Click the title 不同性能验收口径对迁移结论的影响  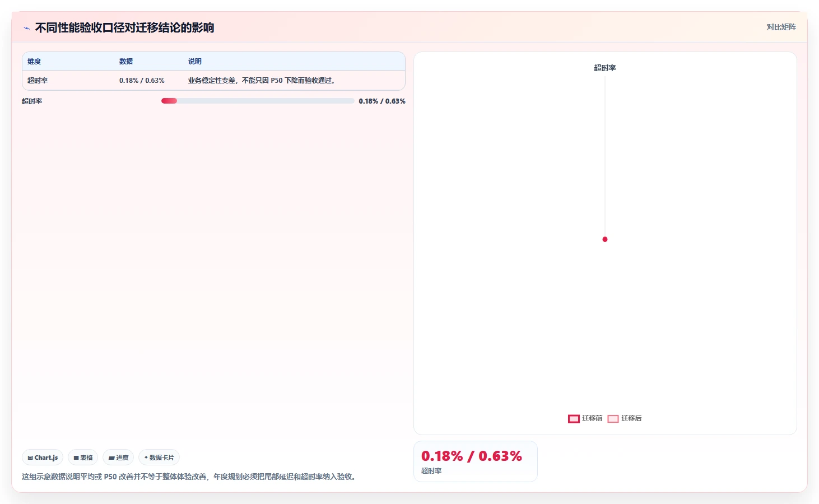[x=124, y=28]
